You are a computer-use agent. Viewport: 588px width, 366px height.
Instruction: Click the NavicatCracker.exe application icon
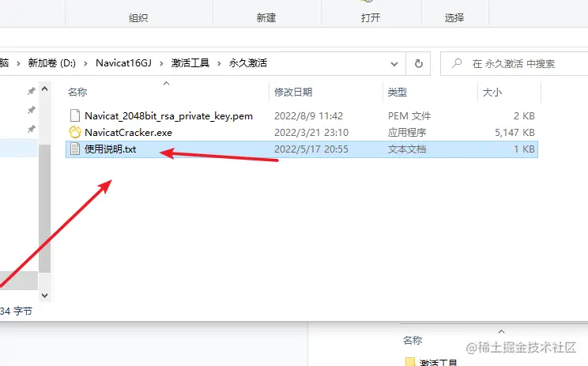pos(75,132)
